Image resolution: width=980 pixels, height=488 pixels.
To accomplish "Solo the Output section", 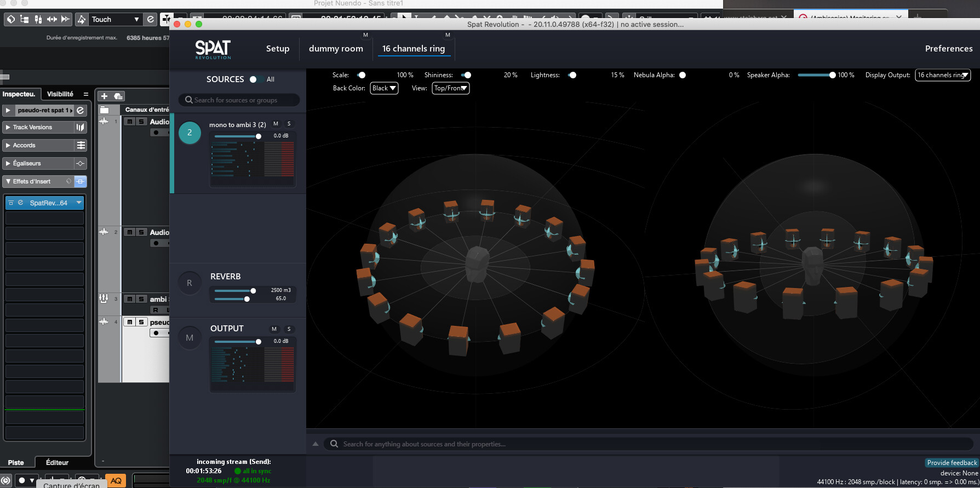I will (x=289, y=329).
